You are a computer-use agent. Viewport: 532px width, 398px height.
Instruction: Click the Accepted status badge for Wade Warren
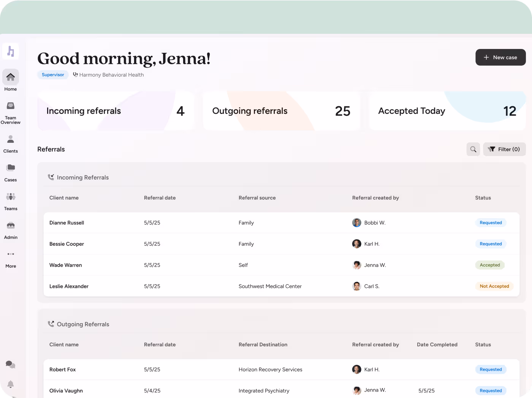489,265
